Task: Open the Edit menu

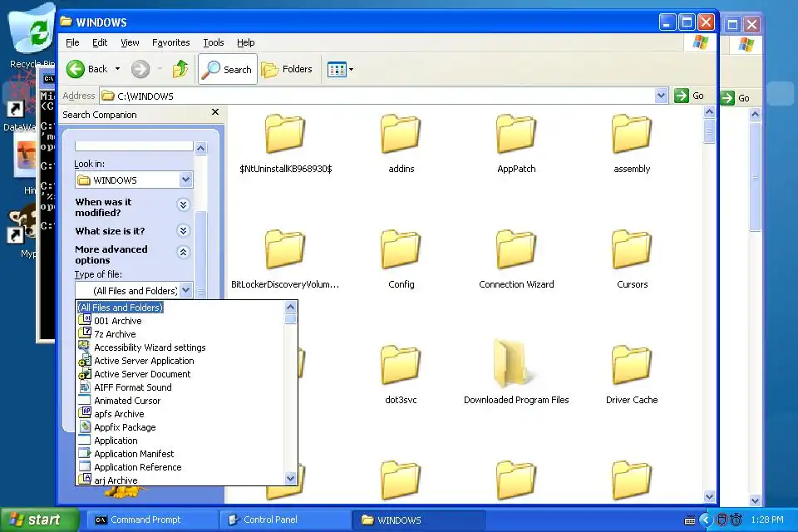Action: [x=99, y=42]
